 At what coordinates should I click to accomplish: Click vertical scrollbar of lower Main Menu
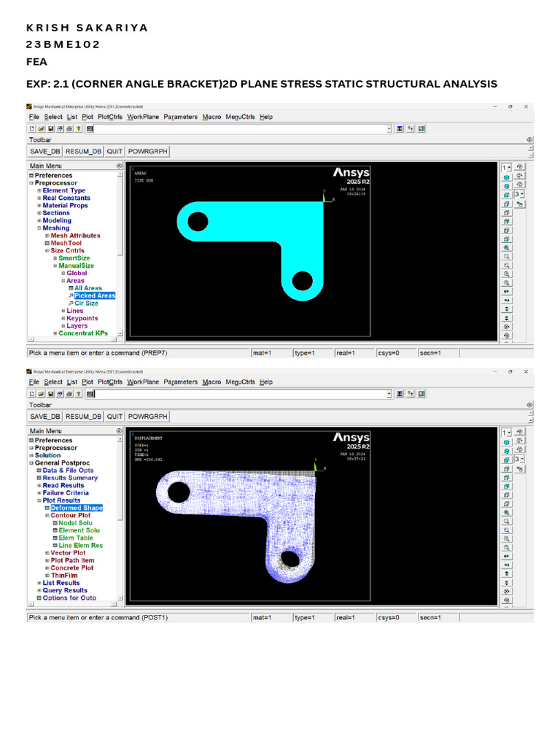pyautogui.click(x=120, y=519)
